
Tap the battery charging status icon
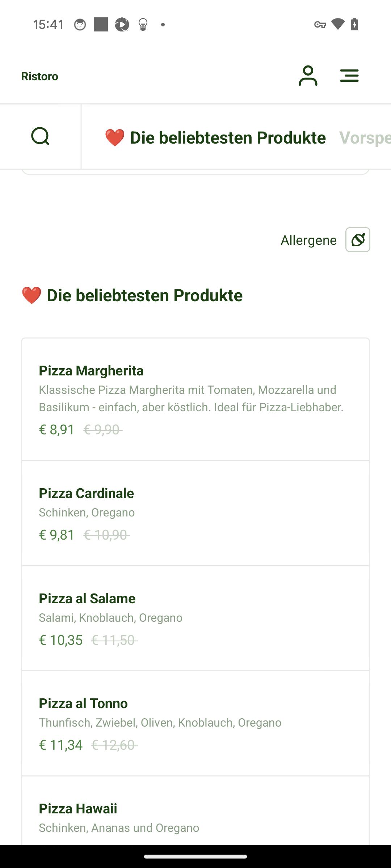tap(354, 24)
